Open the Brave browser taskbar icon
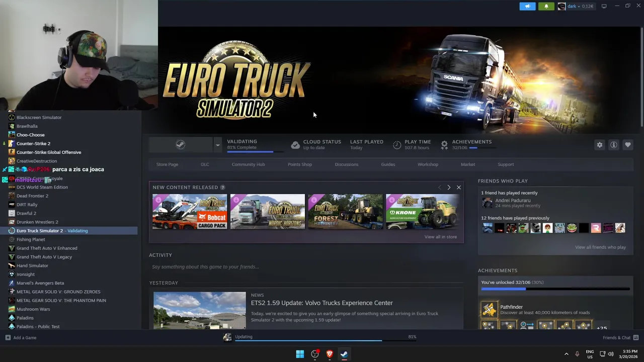The width and height of the screenshot is (644, 362). [x=330, y=354]
